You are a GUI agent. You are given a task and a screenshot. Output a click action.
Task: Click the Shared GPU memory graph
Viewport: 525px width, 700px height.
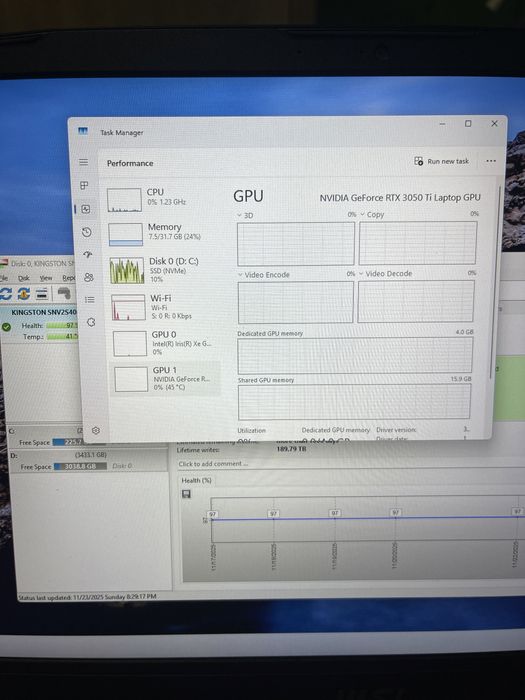click(x=354, y=402)
